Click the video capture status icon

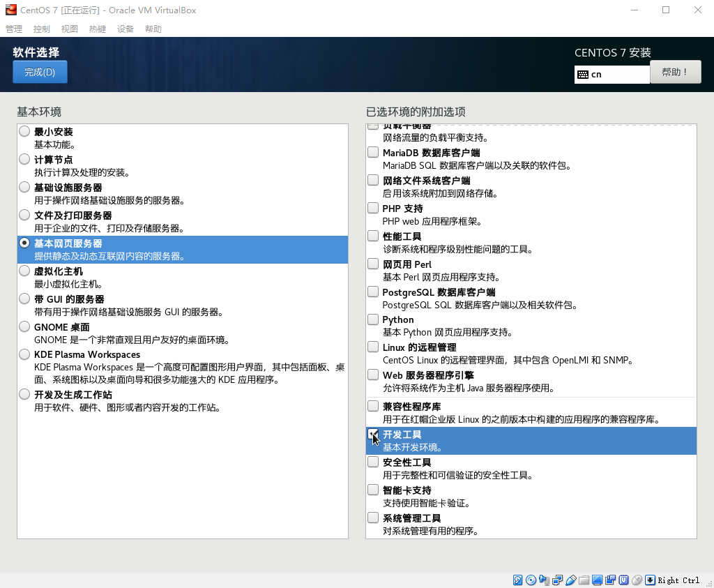(610, 580)
